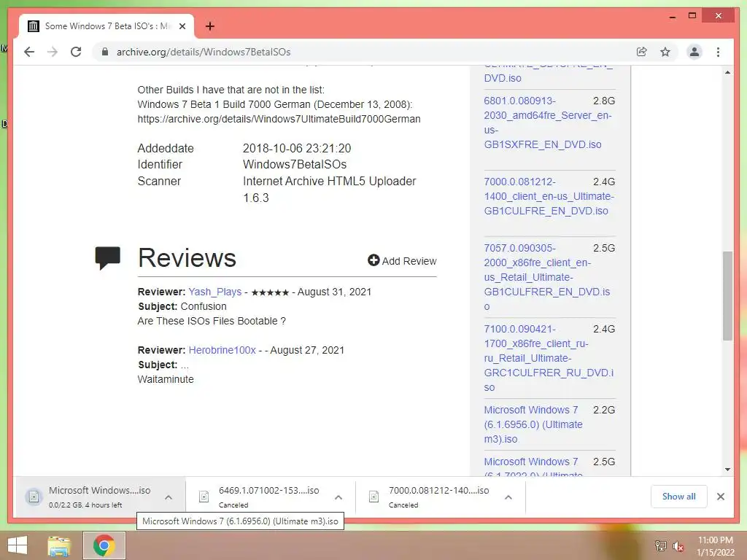Go back to the previous page
Image resolution: width=747 pixels, height=560 pixels.
pyautogui.click(x=29, y=52)
